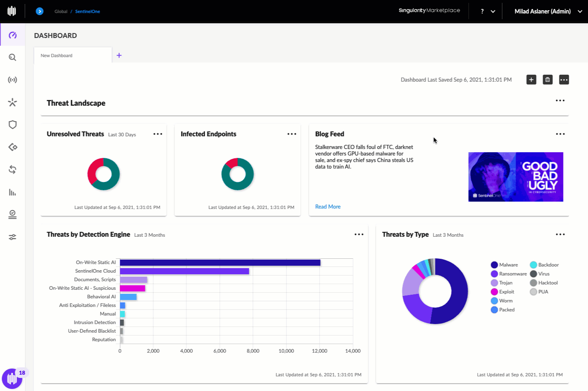The height and width of the screenshot is (391, 588).
Task: Toggle the Backdoor legend item
Action: [x=544, y=265]
